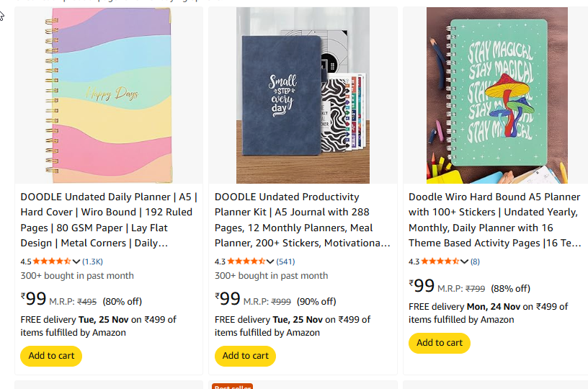This screenshot has height=389, width=588.
Task: Click star rating of Wiro Hard Bound Planner
Action: coord(440,261)
